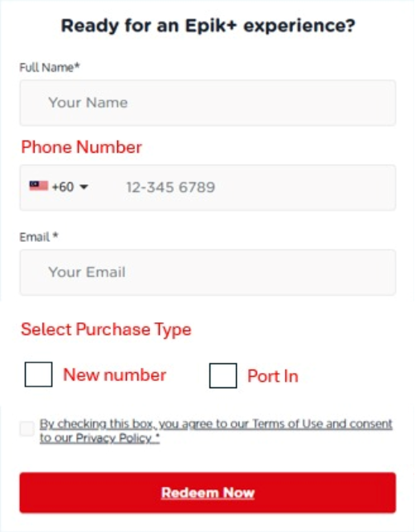Click the Port In label text
Screen dimensions: 415x532
tap(273, 376)
